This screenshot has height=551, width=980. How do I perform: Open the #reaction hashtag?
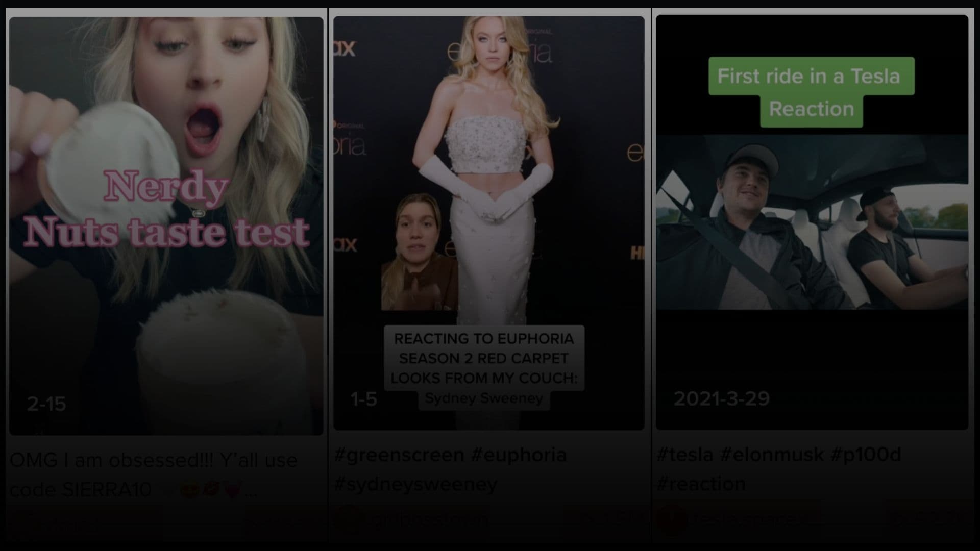coord(701,484)
